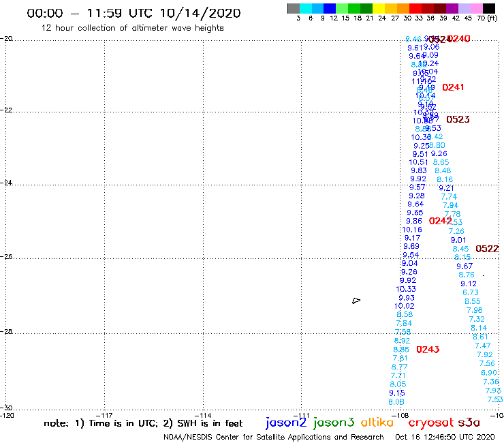Viewport: 504px width, 443px height.
Task: Click the wave height value '8.45'
Action: click(460, 249)
